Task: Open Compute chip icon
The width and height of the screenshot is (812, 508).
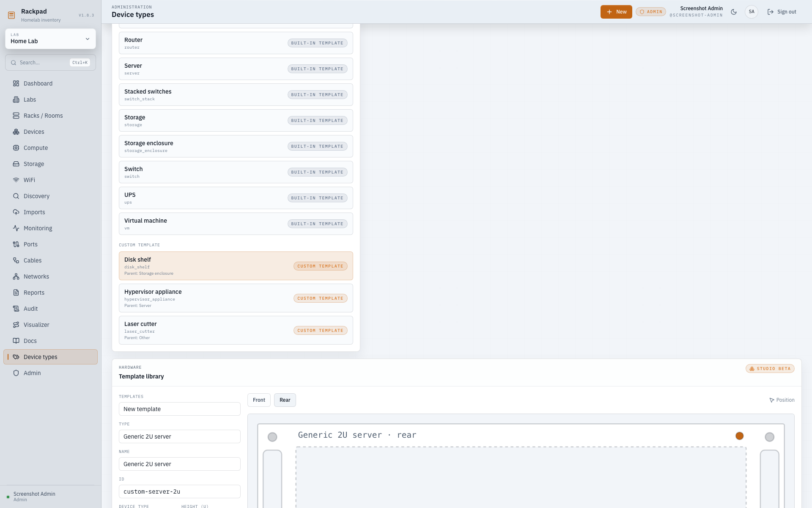Action: [x=16, y=148]
